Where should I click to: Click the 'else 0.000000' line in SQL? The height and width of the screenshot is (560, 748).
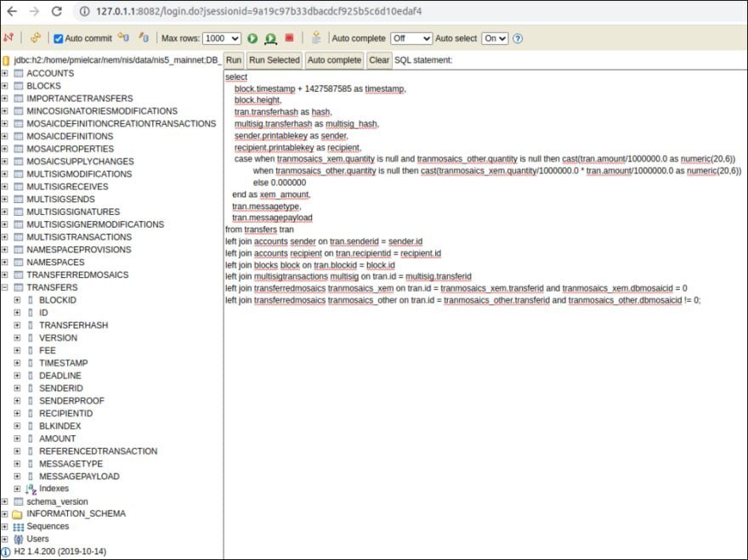click(280, 183)
